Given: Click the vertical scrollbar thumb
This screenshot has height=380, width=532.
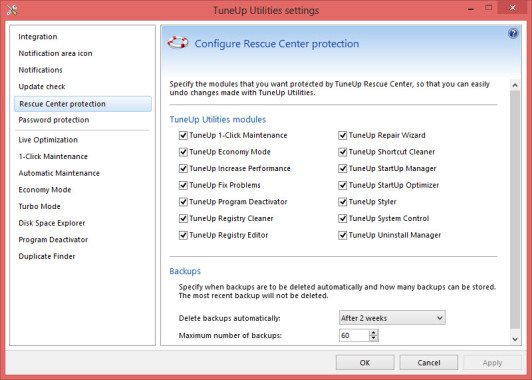Looking at the screenshot, I should (x=515, y=209).
